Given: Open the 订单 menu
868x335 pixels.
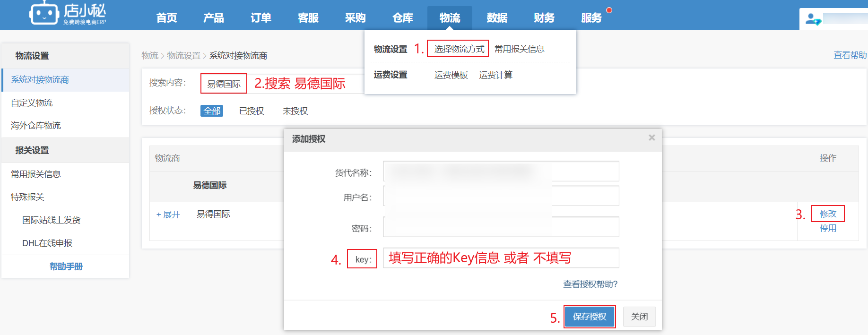Looking at the screenshot, I should pos(261,18).
